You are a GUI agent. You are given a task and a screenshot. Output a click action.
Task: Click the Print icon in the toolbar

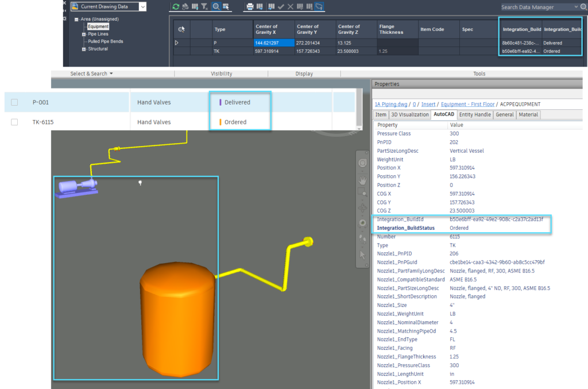[250, 7]
